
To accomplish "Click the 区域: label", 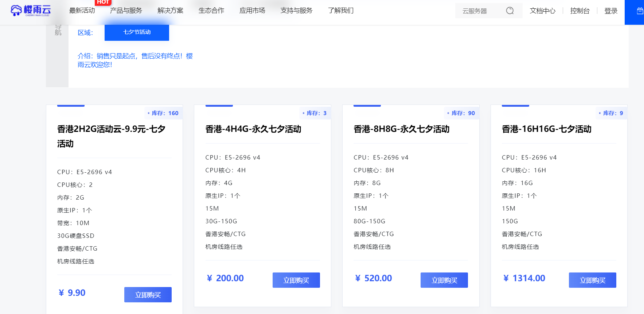I will (x=85, y=33).
